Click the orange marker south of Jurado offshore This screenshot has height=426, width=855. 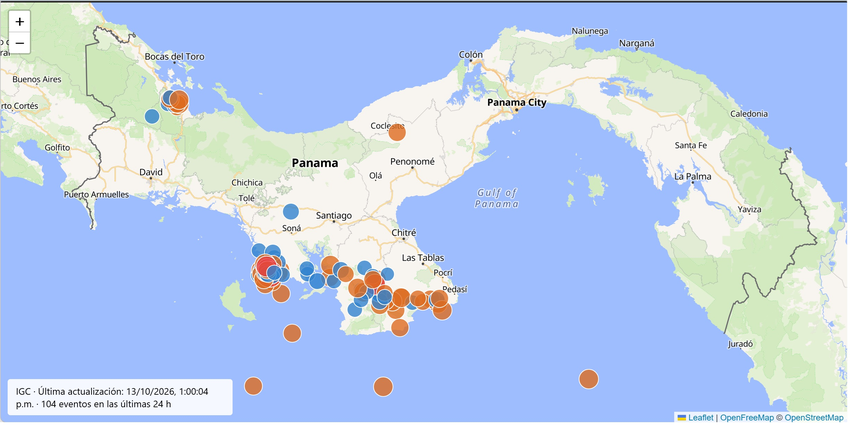point(588,379)
